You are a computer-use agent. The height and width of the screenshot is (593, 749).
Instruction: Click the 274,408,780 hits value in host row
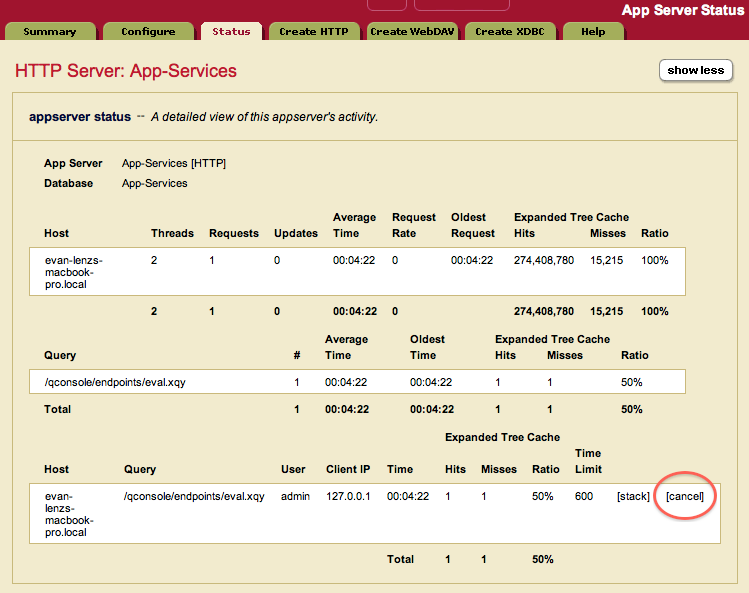(544, 260)
